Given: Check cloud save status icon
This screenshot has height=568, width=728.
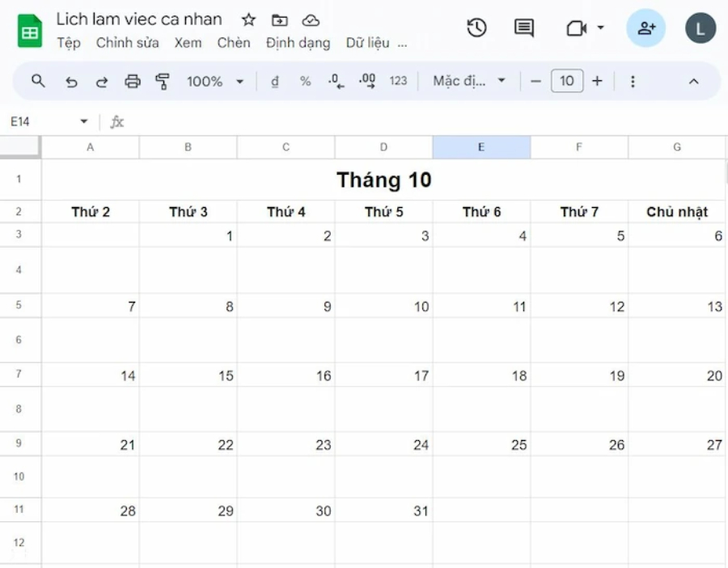Looking at the screenshot, I should tap(311, 20).
